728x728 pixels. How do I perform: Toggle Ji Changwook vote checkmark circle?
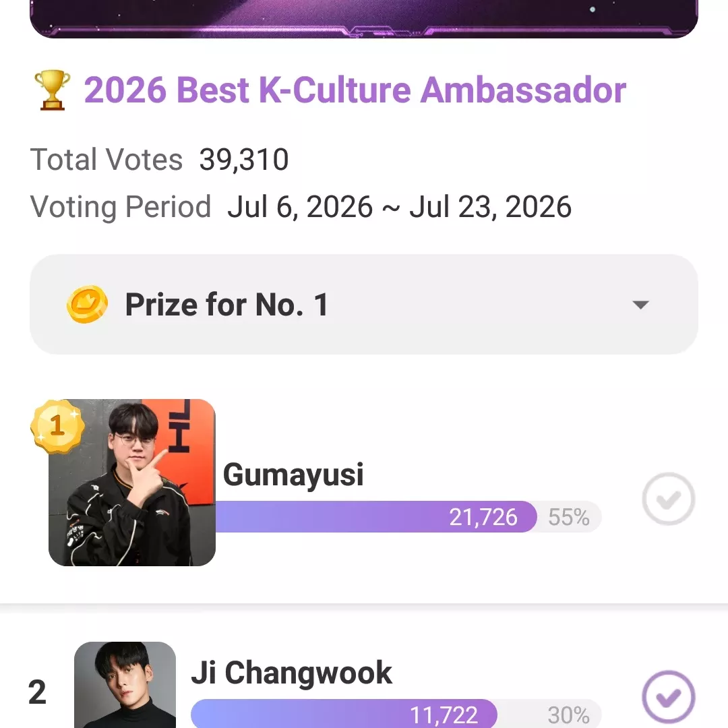point(668,697)
